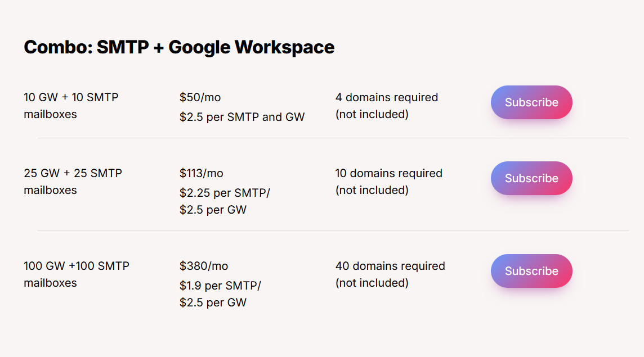
Task: Select the 25 GW + 25 SMTP mailboxes label
Action: point(72,181)
